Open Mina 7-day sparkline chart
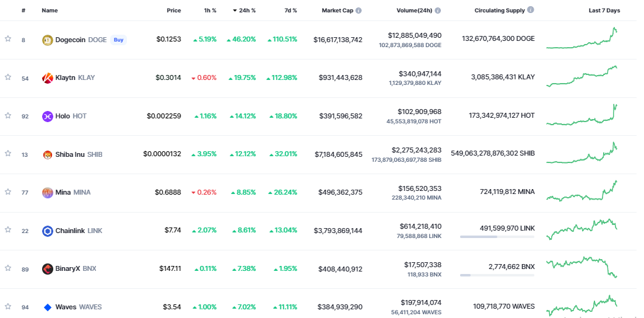Viewport: 644px width, 318px height. tap(581, 191)
